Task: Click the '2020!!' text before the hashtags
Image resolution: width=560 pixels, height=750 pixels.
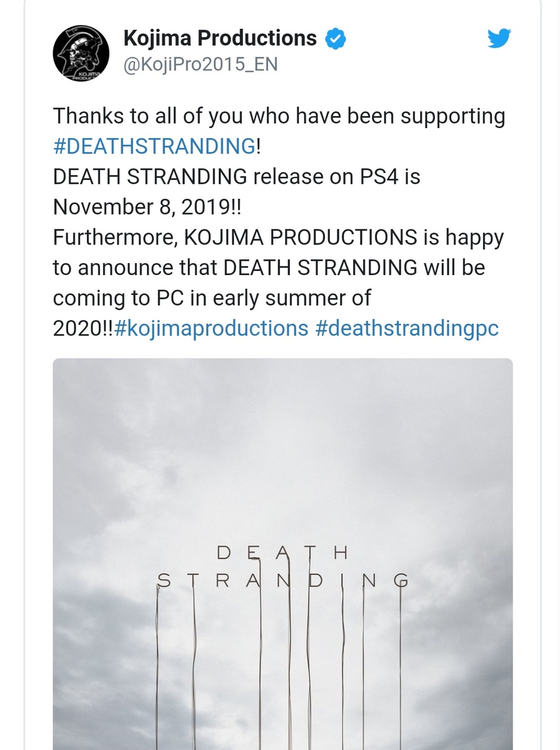Action: [82, 328]
